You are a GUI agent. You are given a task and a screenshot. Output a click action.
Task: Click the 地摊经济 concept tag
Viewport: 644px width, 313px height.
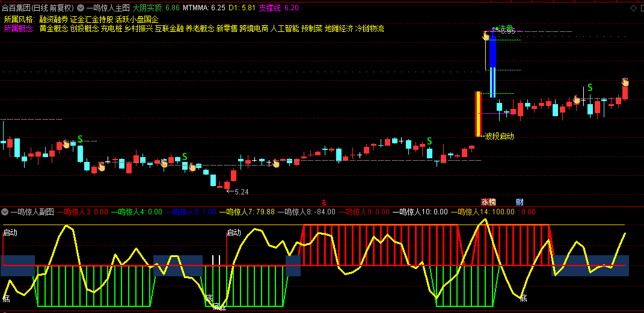[339, 29]
